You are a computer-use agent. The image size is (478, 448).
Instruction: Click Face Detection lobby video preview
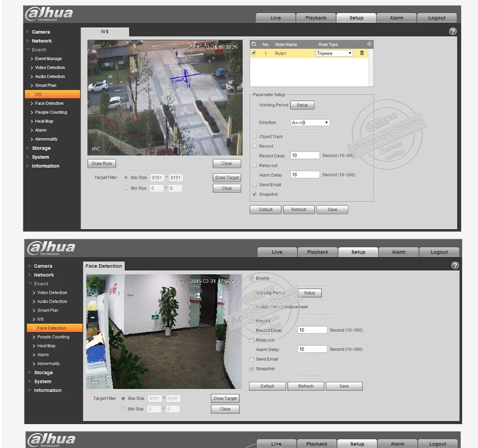point(164,331)
